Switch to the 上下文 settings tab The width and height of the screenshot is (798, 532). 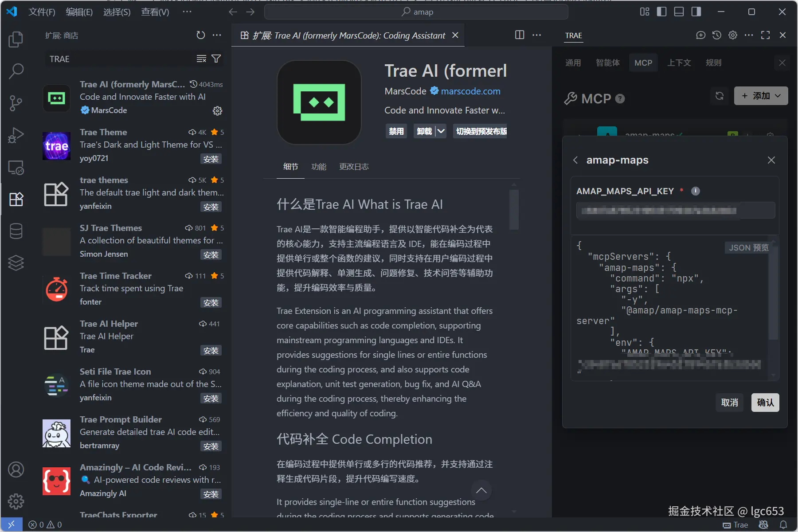[679, 63]
